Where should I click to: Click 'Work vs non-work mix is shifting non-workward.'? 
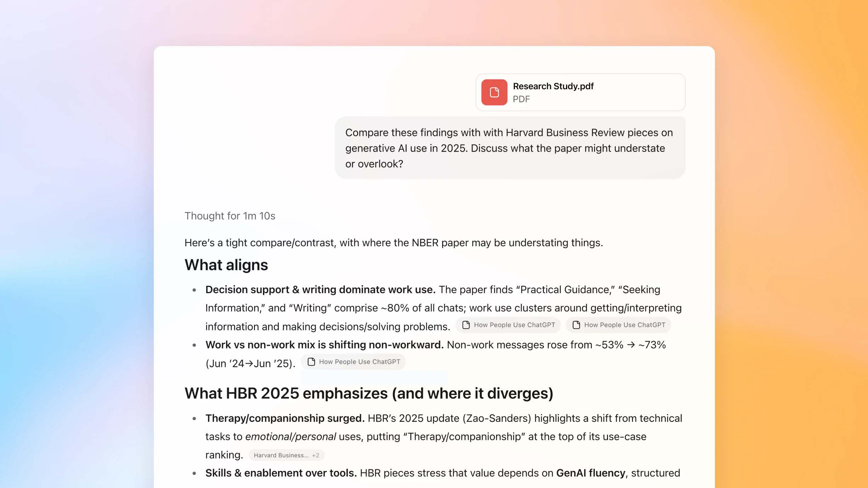click(x=325, y=345)
